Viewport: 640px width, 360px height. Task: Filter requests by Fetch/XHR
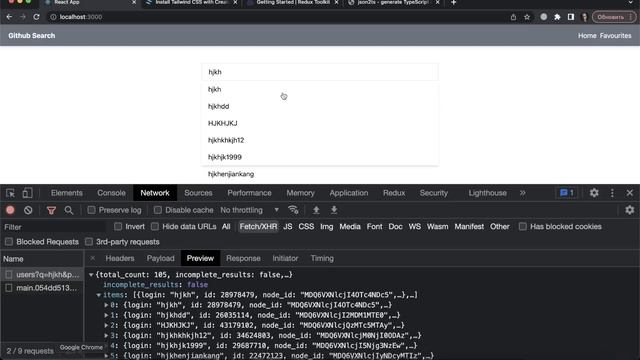click(x=258, y=227)
